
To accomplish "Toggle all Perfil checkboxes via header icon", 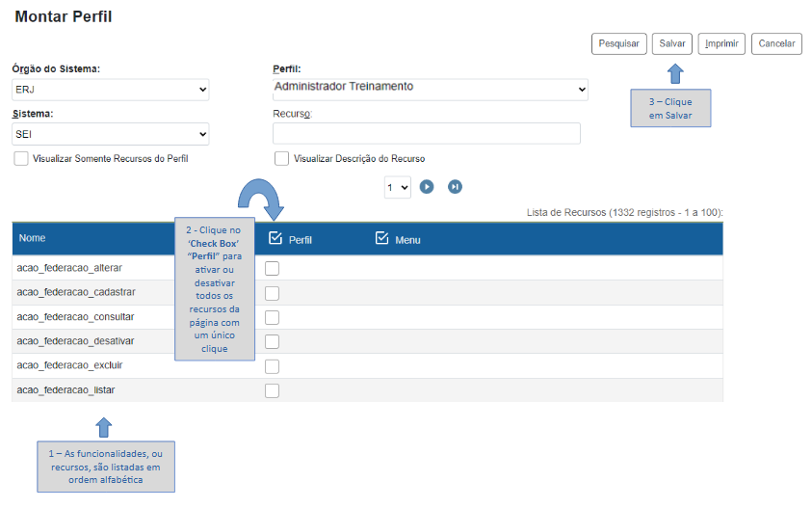I will [275, 238].
